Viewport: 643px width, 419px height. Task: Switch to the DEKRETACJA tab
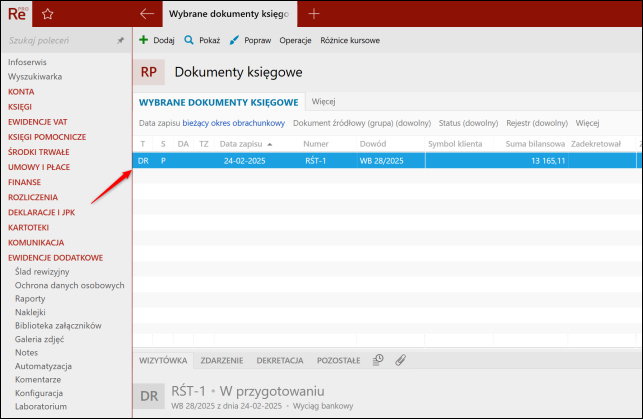tap(280, 360)
